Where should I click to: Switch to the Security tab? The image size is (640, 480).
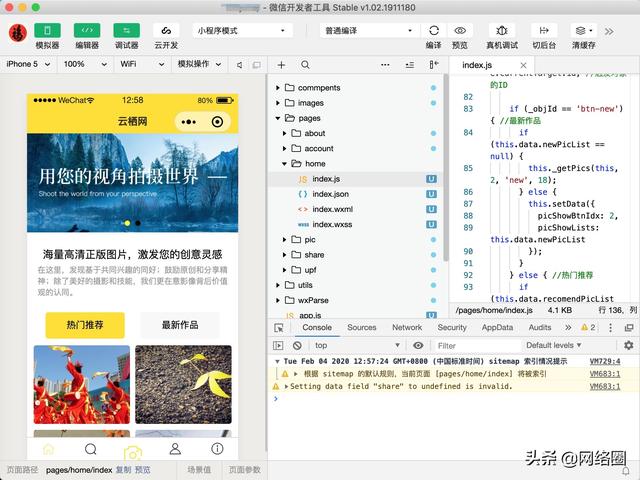[x=452, y=327]
